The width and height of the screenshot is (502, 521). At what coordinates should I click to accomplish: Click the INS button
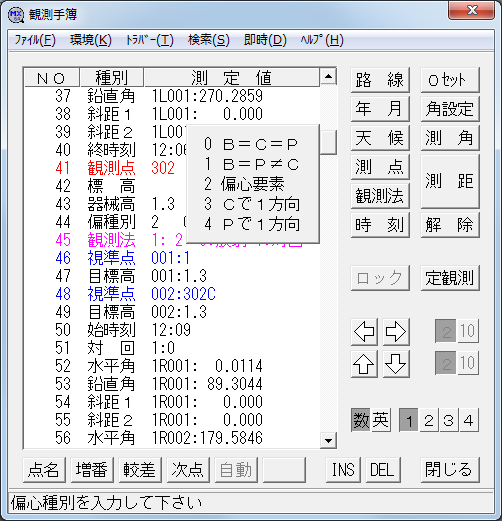point(343,470)
